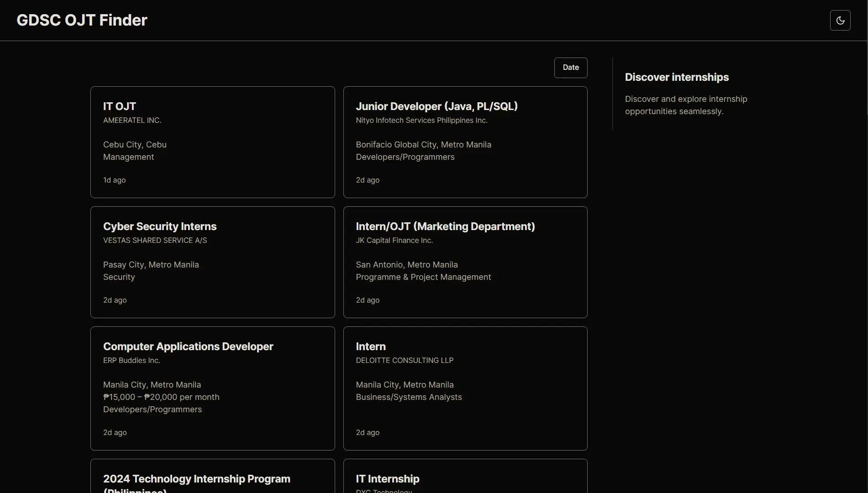Click the GDSC OJT Finder home title
This screenshot has height=493, width=868.
click(x=82, y=20)
